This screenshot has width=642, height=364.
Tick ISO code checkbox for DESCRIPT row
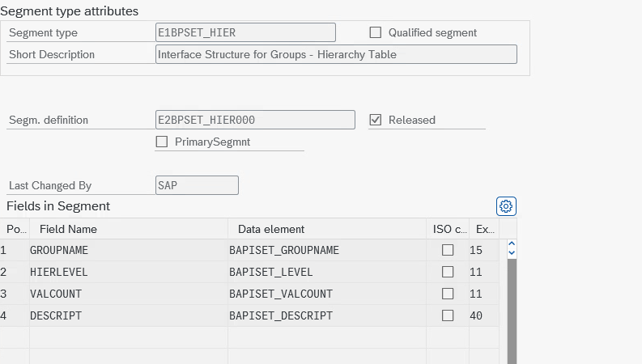tap(448, 315)
